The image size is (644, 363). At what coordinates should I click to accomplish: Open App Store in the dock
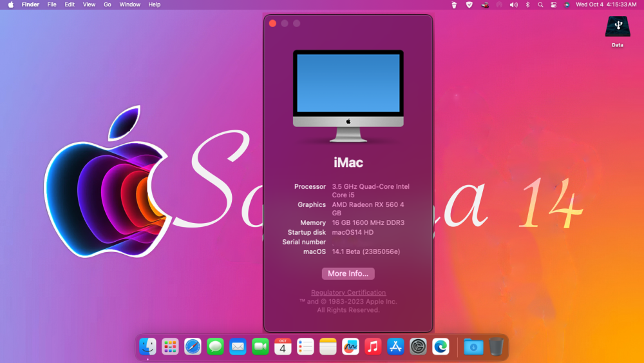395,346
